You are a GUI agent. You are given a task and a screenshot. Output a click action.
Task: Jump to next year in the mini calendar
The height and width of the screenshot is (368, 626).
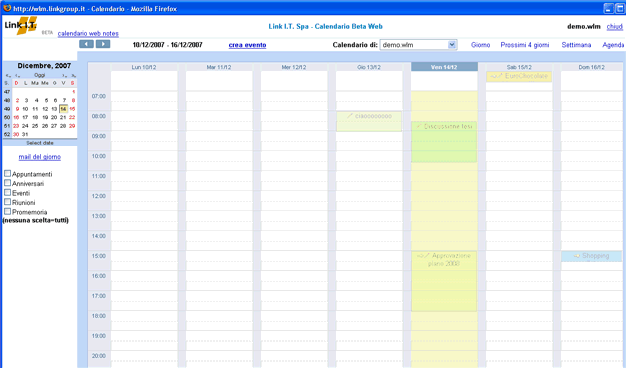point(73,75)
